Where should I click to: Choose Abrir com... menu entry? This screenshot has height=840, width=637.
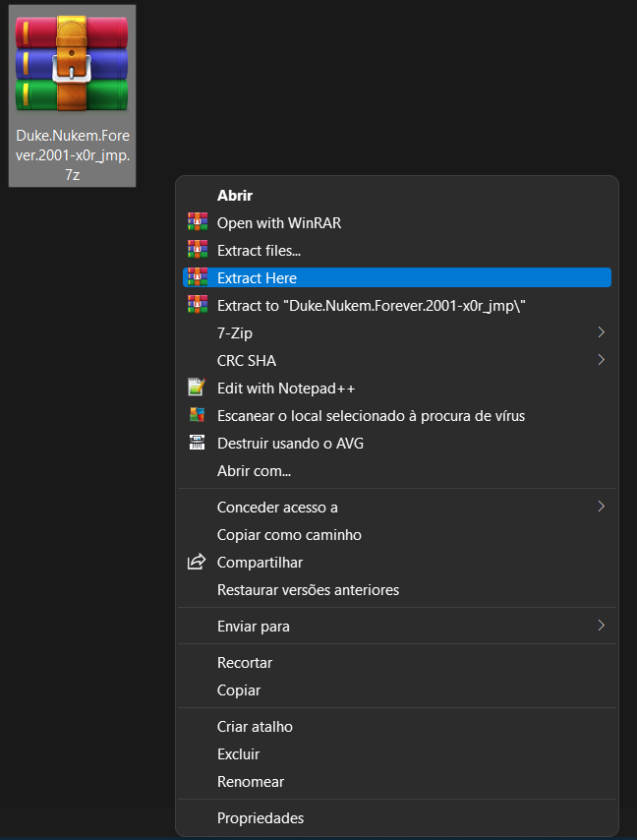click(x=254, y=471)
